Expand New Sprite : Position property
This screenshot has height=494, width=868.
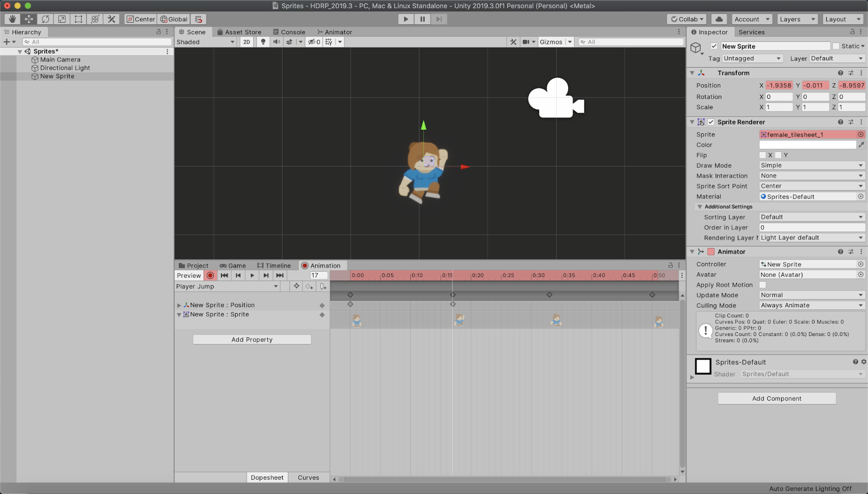coord(179,305)
